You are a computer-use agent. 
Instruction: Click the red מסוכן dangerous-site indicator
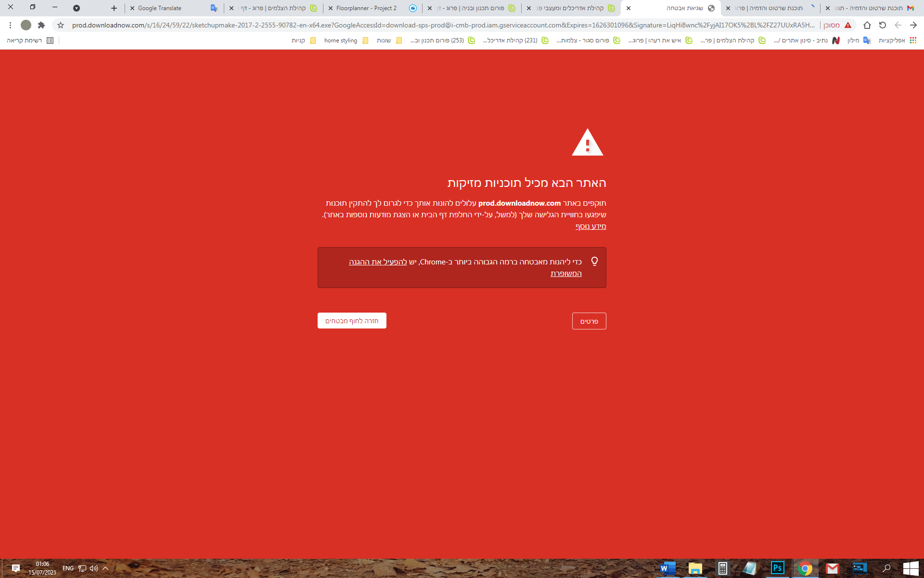(838, 25)
